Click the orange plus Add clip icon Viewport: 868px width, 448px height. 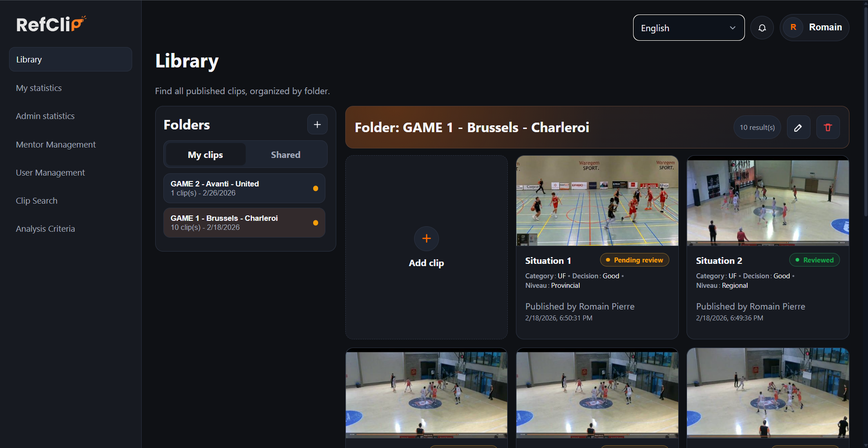(426, 238)
